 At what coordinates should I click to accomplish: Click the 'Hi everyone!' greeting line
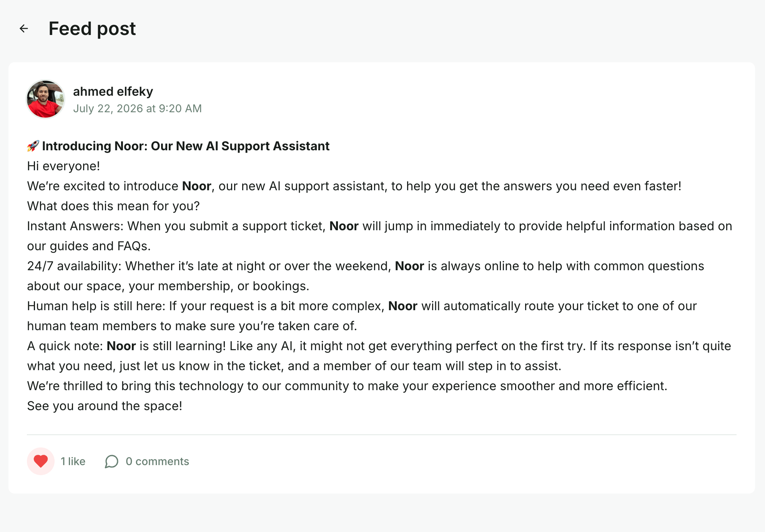click(x=63, y=166)
